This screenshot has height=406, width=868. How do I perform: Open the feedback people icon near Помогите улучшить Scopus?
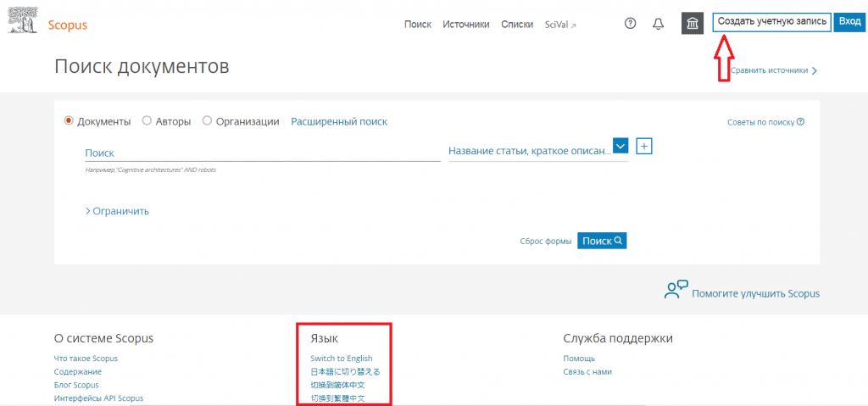click(x=676, y=288)
